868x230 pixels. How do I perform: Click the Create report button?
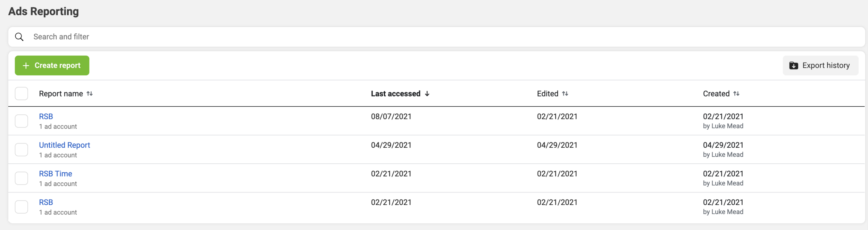52,66
